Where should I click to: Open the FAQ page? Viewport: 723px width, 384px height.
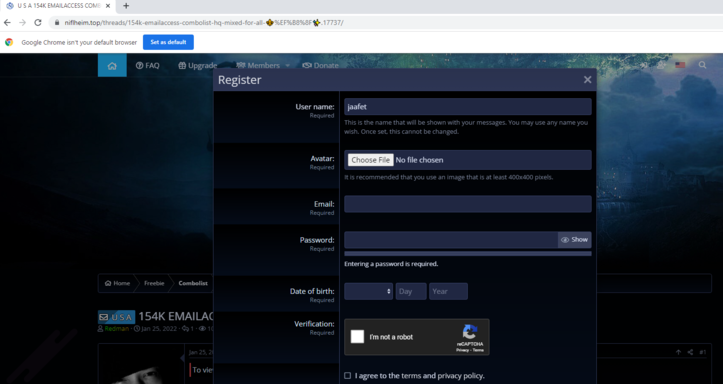coord(148,65)
